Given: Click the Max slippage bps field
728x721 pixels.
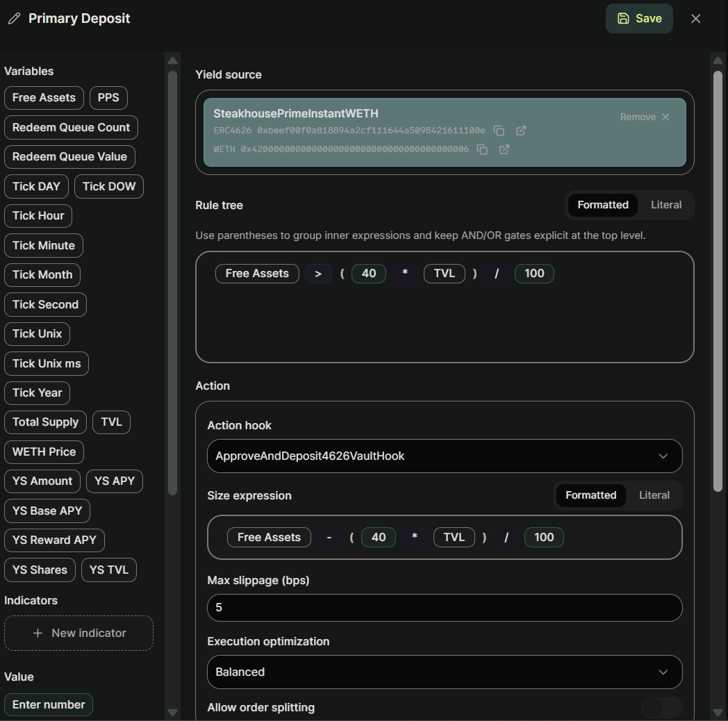Looking at the screenshot, I should tap(445, 608).
